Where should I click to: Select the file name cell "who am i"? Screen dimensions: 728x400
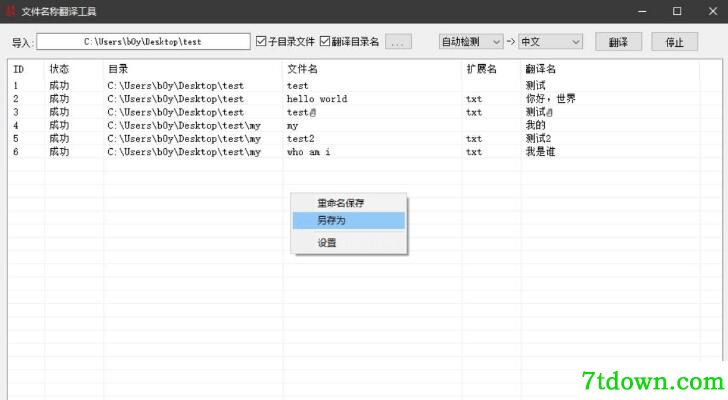(x=309, y=152)
